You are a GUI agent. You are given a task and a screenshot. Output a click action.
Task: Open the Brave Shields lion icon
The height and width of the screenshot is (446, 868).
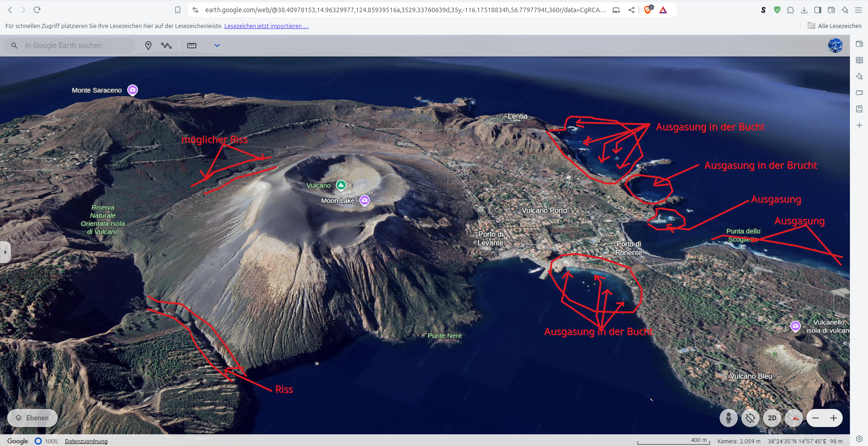[648, 10]
